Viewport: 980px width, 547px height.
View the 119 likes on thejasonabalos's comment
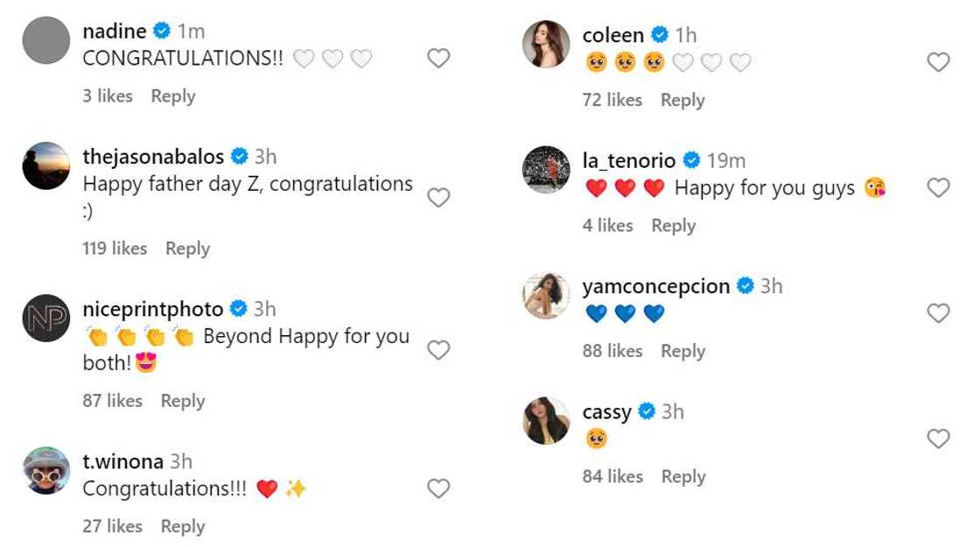[x=115, y=249]
